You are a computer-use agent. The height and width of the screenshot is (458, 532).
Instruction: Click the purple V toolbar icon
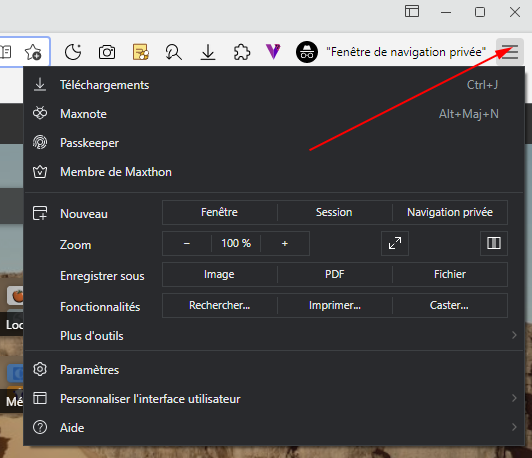[x=273, y=52]
